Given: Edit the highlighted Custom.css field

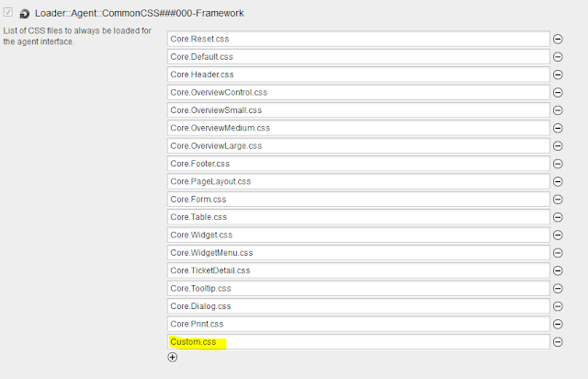Looking at the screenshot, I should coord(358,342).
